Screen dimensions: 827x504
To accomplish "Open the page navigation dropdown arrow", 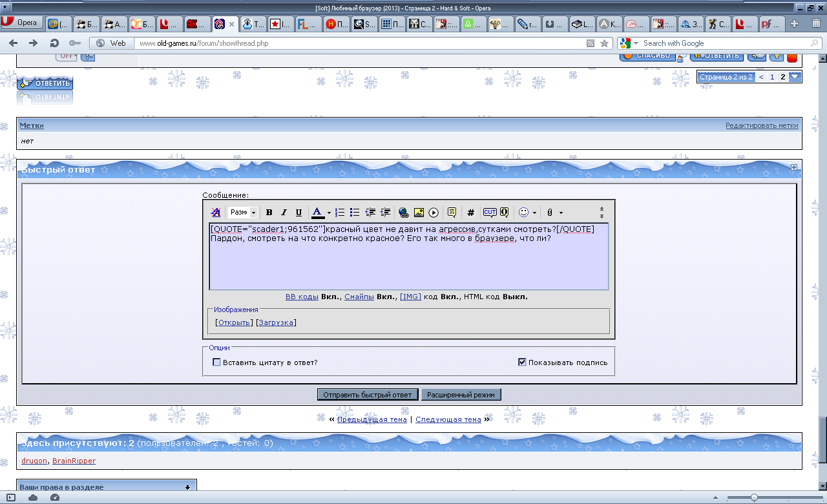I will 795,77.
